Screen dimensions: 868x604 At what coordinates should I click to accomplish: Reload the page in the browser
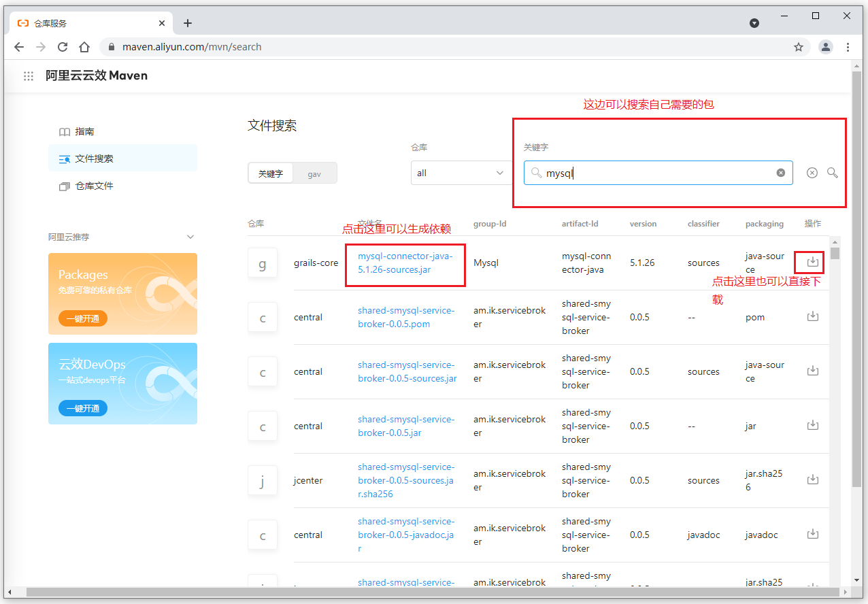[x=63, y=47]
